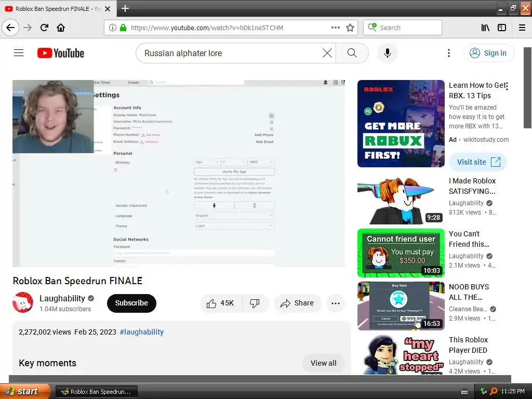Share the video using Share button
Image resolution: width=532 pixels, height=399 pixels.
click(x=297, y=303)
